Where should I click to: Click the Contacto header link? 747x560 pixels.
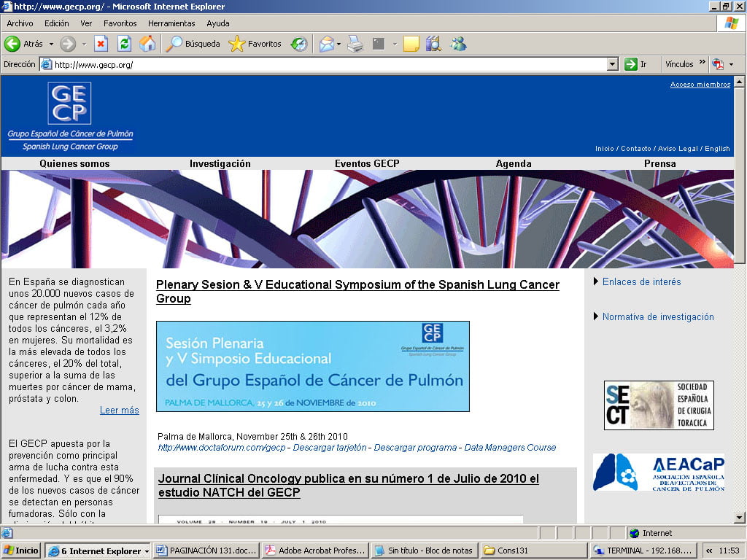click(x=636, y=149)
